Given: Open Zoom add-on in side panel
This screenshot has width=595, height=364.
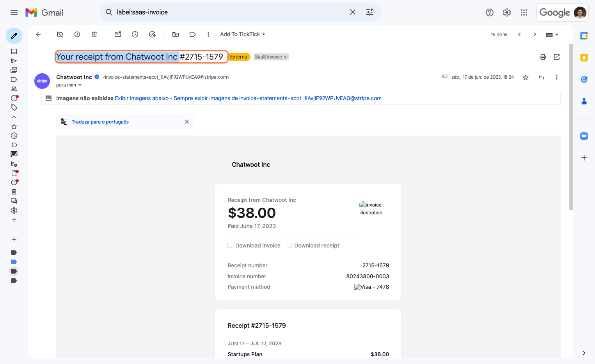Looking at the screenshot, I should point(584,136).
